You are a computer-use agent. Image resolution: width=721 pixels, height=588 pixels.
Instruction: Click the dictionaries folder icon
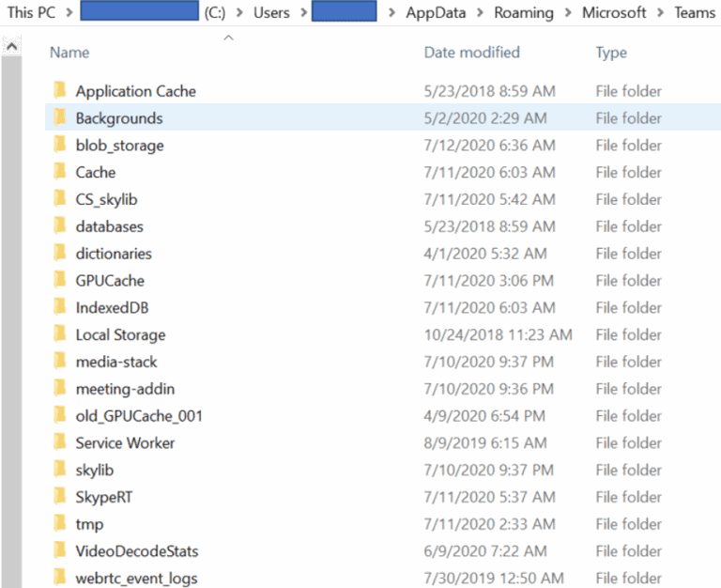coord(60,253)
